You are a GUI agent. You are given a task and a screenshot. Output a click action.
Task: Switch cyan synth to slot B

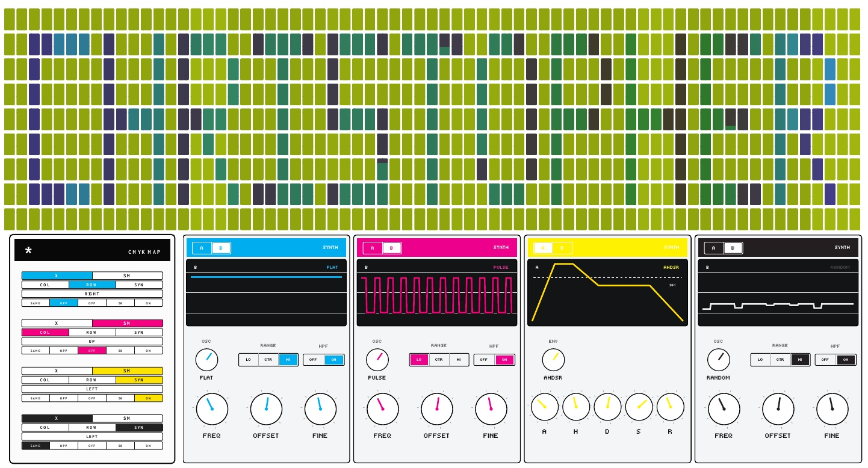tap(221, 248)
